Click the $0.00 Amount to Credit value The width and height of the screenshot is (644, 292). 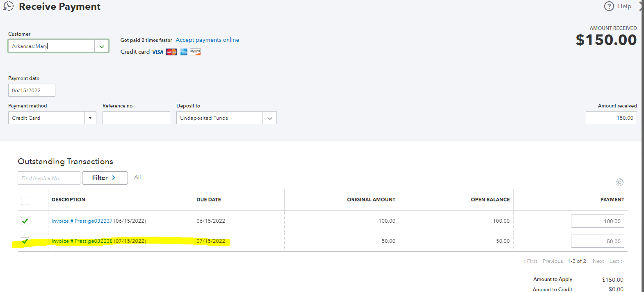[616, 289]
